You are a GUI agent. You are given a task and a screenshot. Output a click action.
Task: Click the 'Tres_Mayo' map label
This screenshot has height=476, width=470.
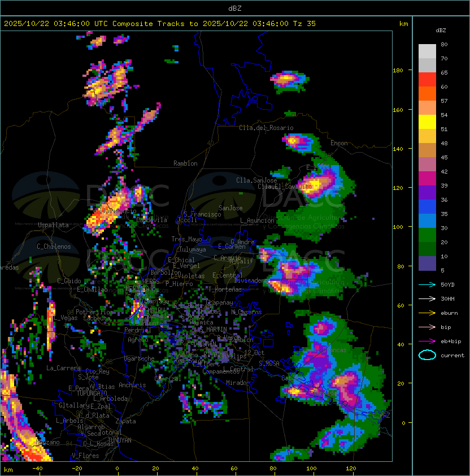pos(186,239)
